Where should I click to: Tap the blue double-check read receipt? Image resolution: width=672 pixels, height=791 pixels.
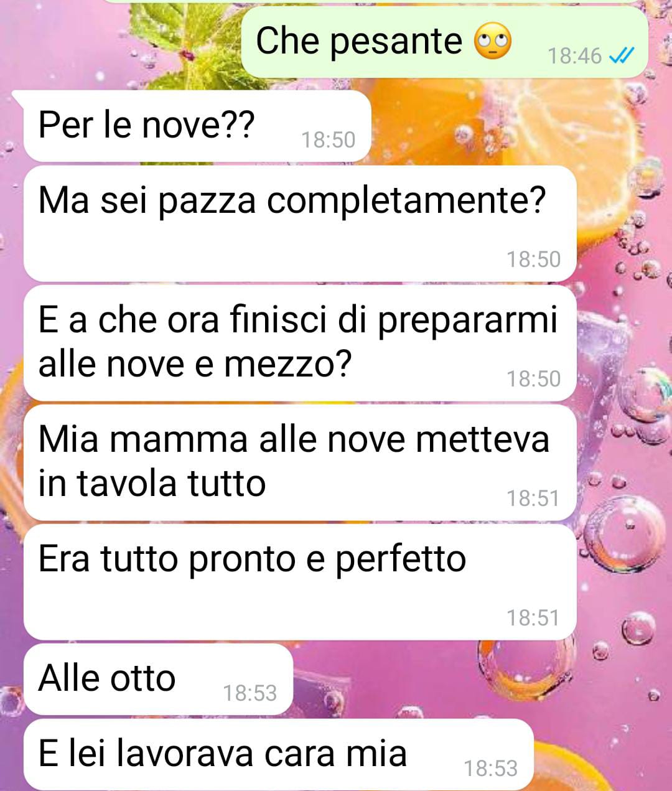point(620,56)
